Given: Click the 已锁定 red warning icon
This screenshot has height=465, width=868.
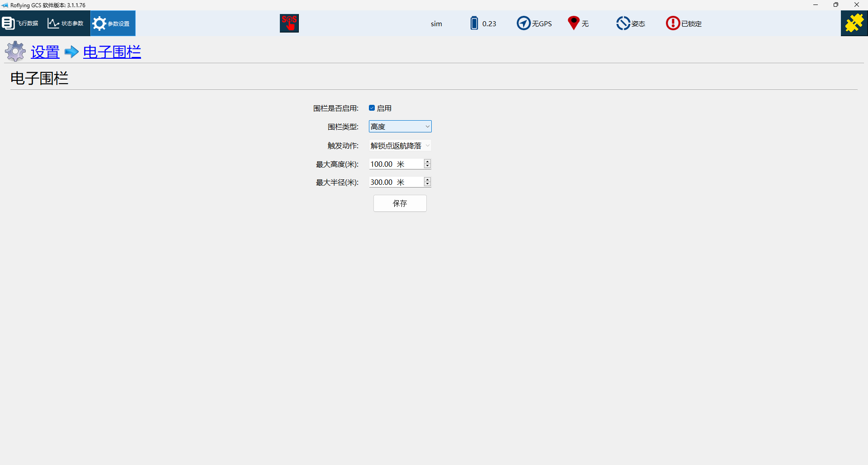Looking at the screenshot, I should 673,23.
